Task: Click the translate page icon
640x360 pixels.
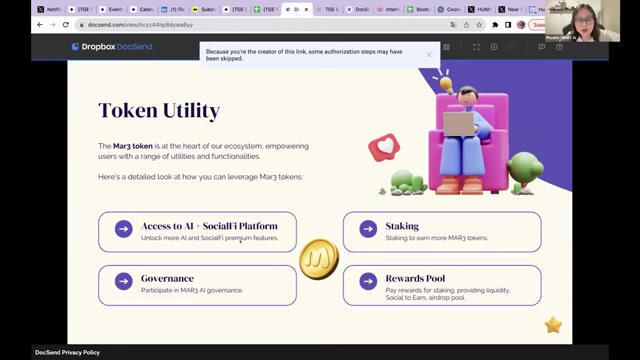Action: tap(453, 25)
